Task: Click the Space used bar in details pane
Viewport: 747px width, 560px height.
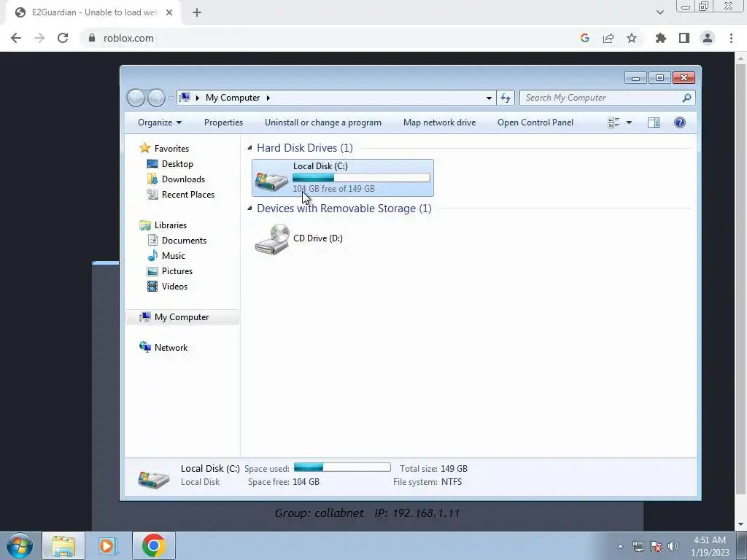Action: click(x=342, y=467)
